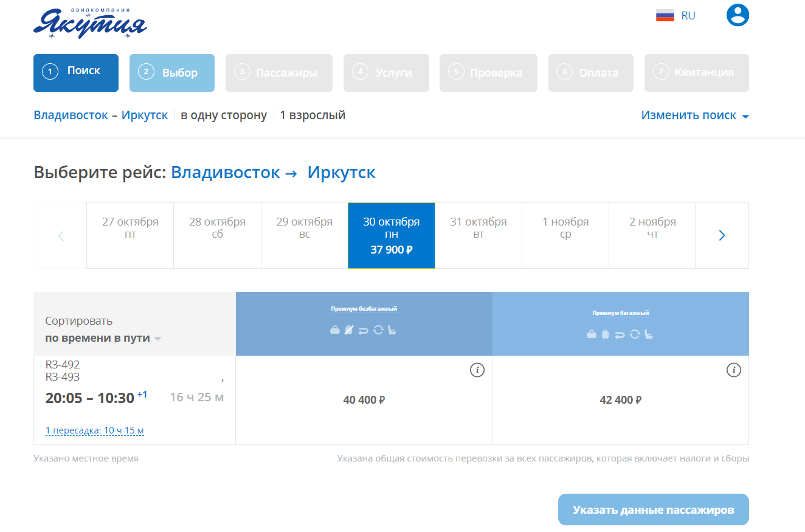Click the right arrow in the date carousel

(x=722, y=235)
